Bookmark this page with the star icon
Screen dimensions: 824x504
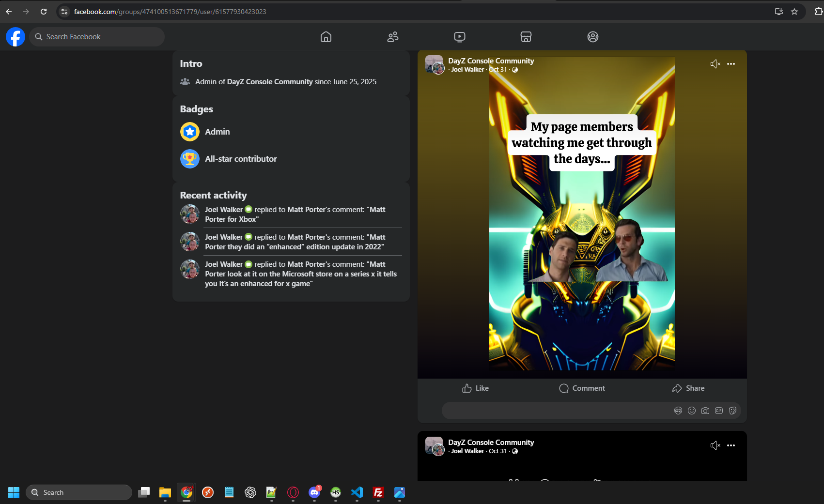(x=794, y=12)
